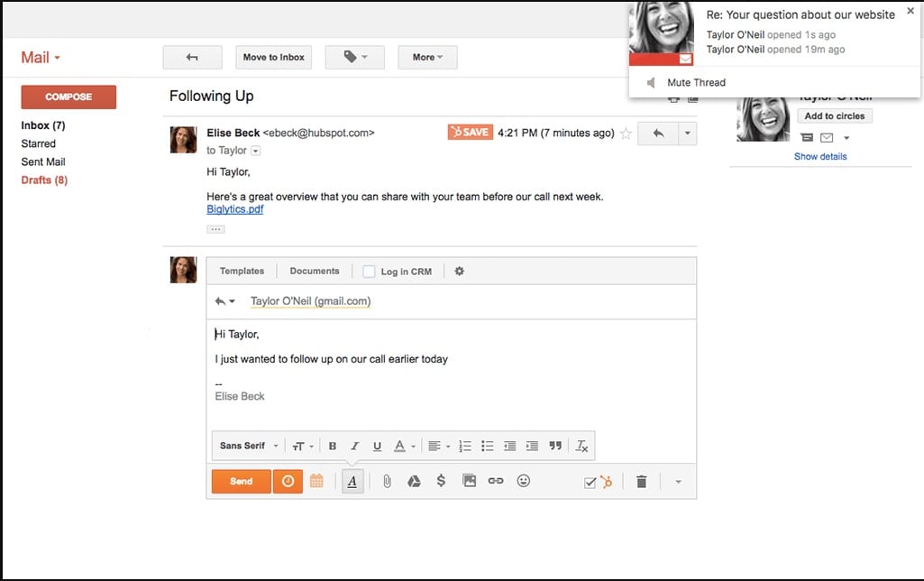Open the labels tag dropdown
This screenshot has height=581, width=924.
(x=355, y=57)
